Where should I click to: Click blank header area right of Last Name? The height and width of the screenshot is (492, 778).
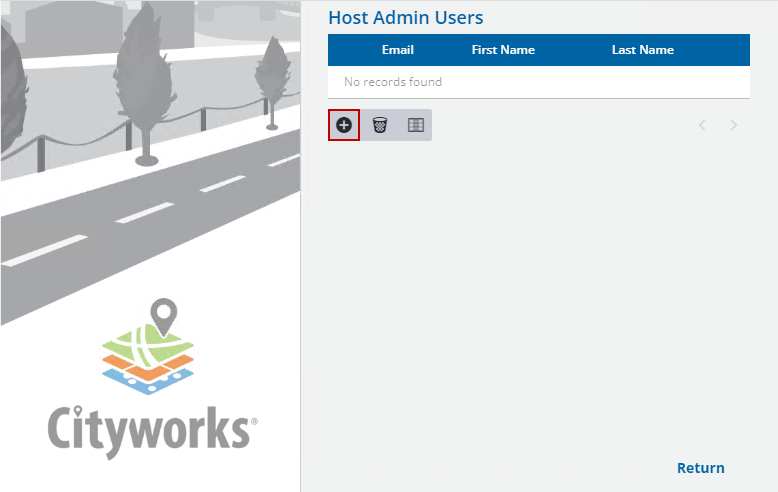(x=720, y=50)
